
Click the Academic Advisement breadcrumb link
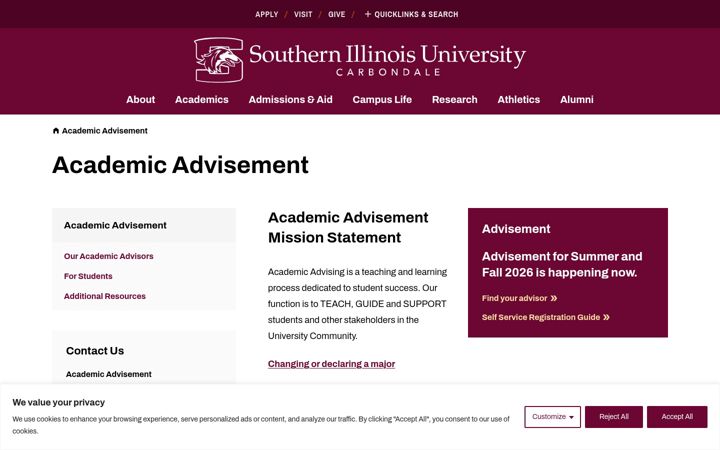105,131
